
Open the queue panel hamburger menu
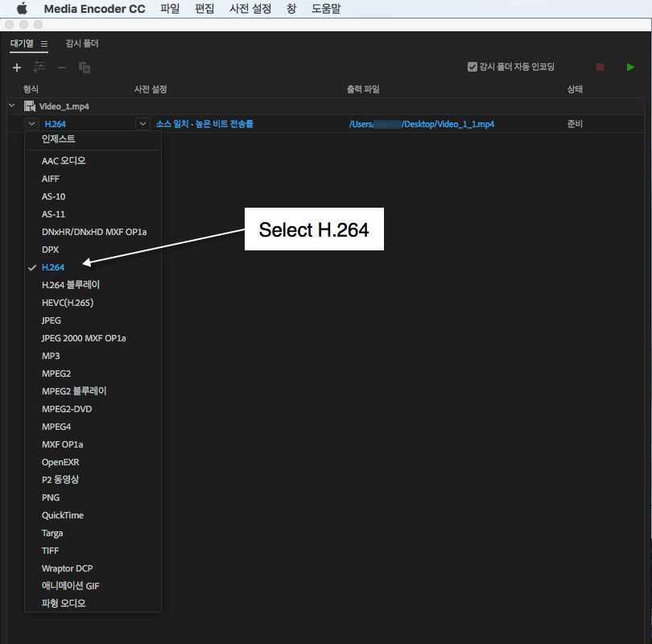[x=44, y=43]
